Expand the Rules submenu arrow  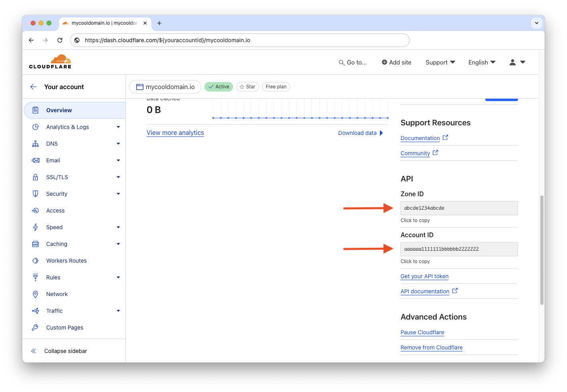(118, 277)
